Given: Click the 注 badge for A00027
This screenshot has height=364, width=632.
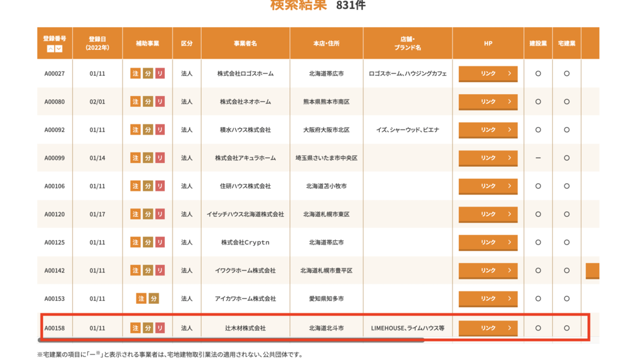Looking at the screenshot, I should [135, 73].
